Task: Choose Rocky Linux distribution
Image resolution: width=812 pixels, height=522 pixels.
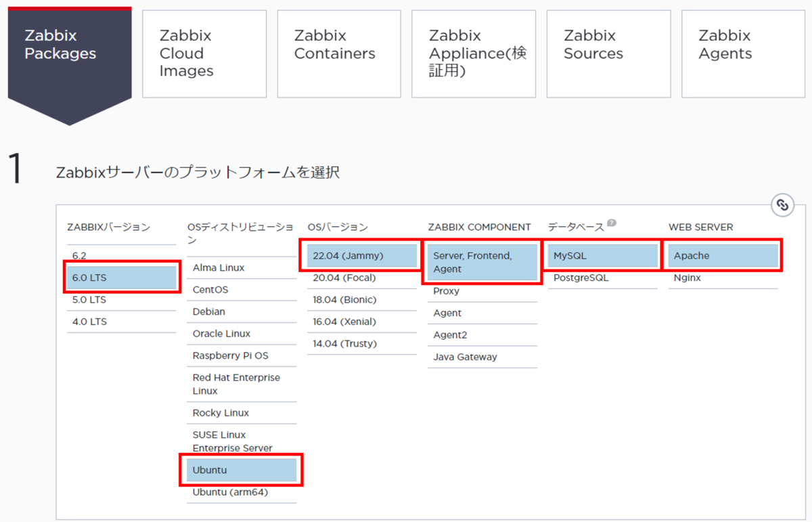Action: (x=242, y=413)
